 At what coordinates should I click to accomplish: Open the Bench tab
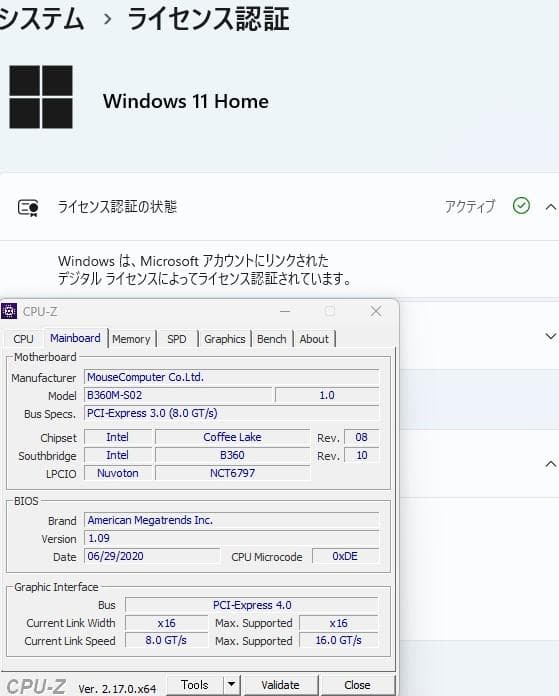point(271,339)
